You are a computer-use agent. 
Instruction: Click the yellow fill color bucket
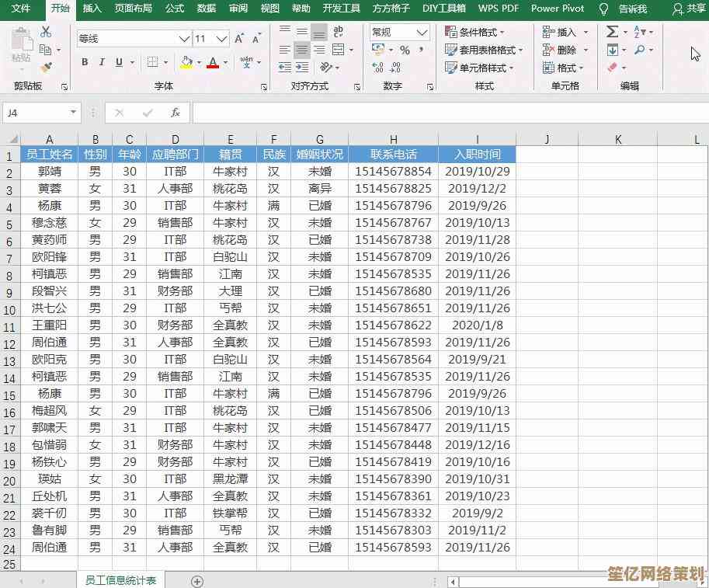[186, 62]
